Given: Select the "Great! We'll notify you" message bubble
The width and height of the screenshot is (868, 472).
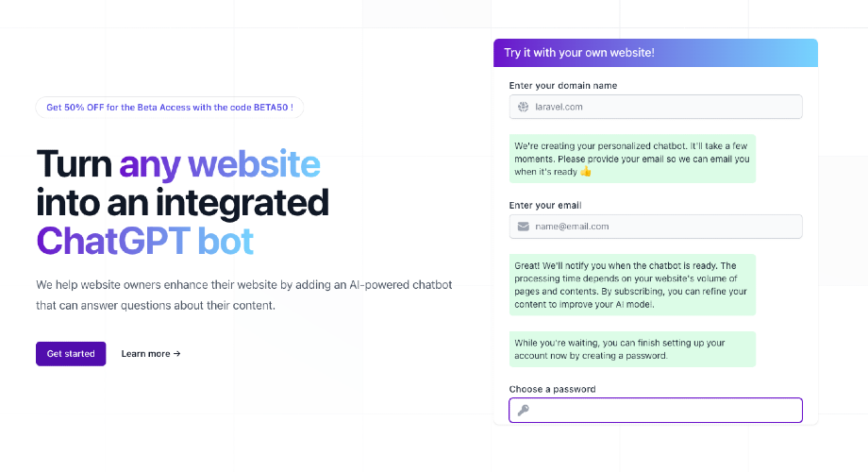Looking at the screenshot, I should coord(632,285).
